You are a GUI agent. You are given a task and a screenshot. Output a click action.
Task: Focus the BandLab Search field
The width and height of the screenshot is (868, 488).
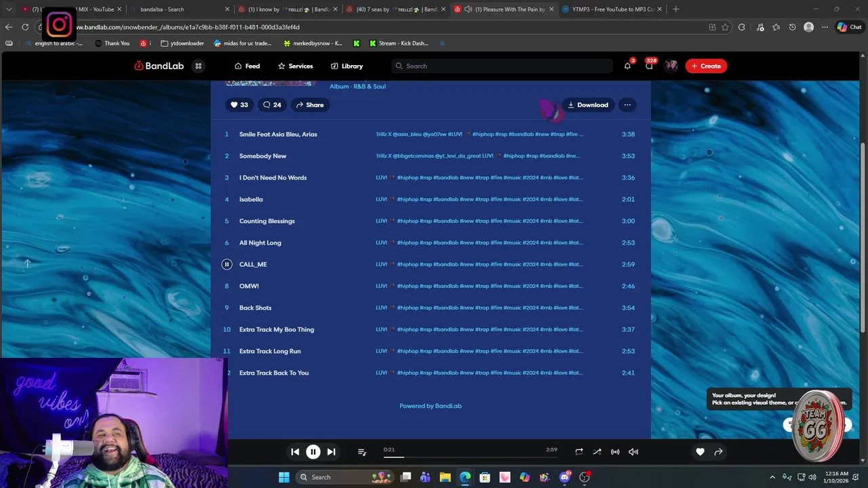pyautogui.click(x=502, y=66)
